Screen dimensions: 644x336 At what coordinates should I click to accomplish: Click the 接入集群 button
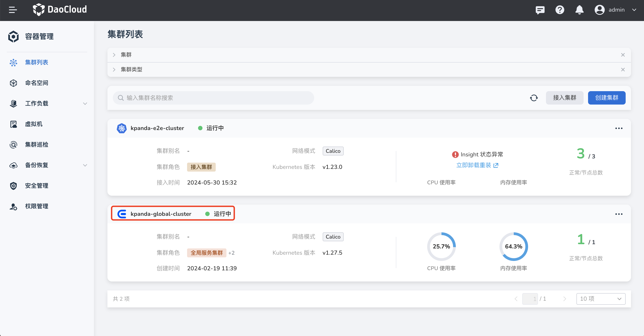tap(565, 98)
